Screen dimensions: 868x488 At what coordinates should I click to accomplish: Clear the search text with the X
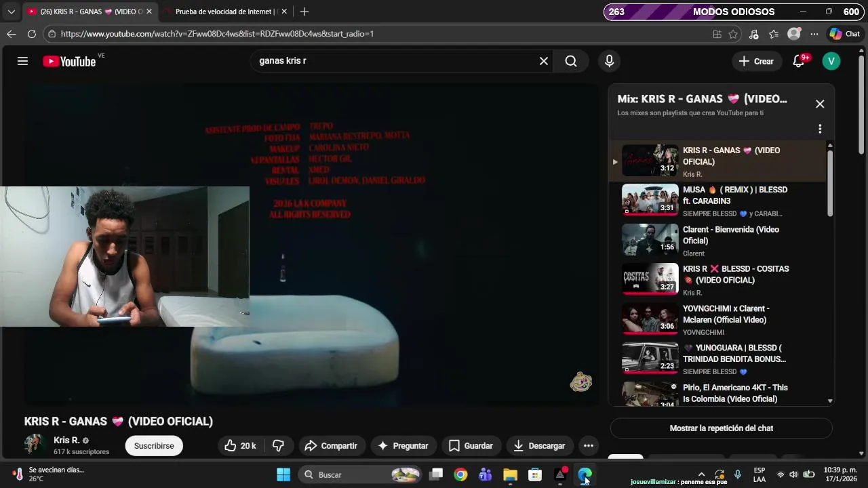click(543, 61)
